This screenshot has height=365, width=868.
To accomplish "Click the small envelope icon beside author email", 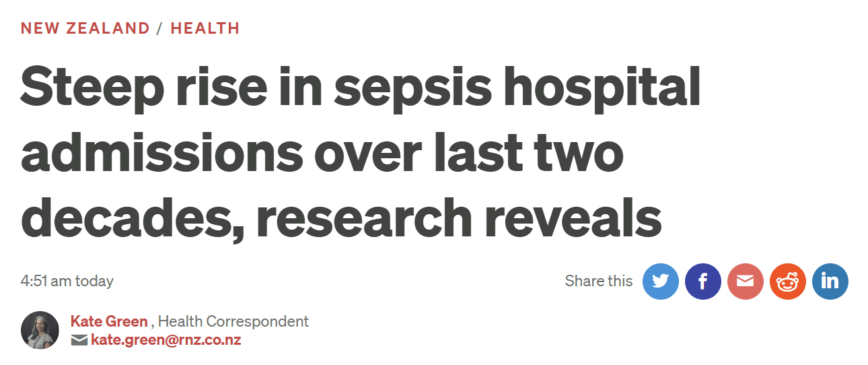I will click(79, 340).
